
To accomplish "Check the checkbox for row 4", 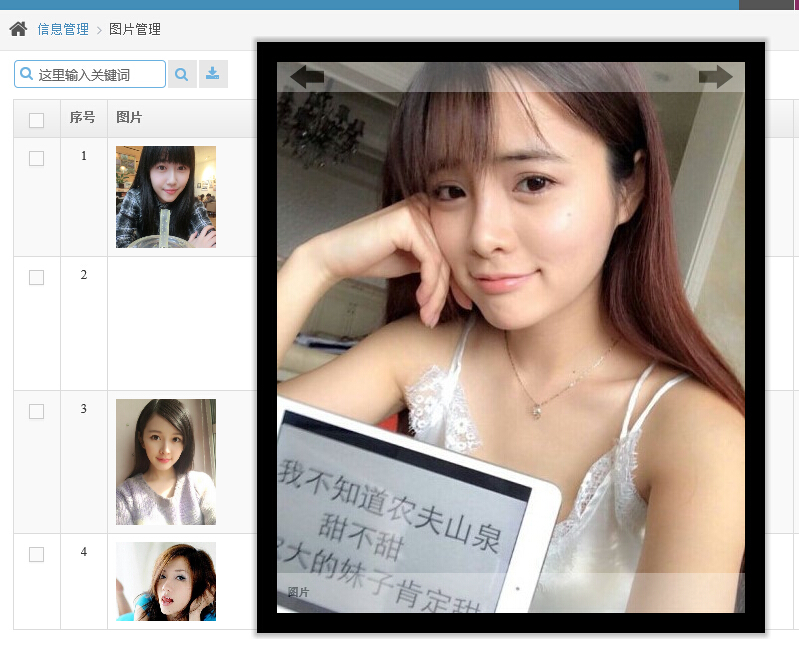I will (36, 554).
